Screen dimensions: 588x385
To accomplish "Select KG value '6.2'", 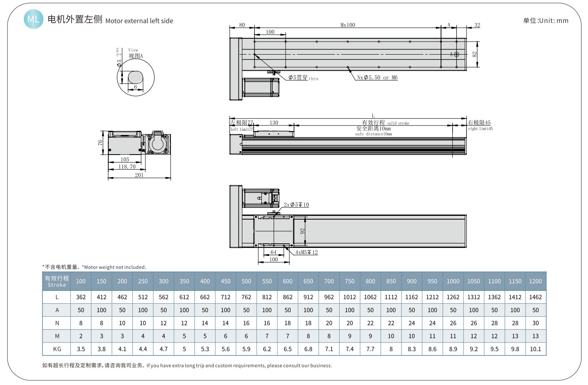I will pos(267,349).
